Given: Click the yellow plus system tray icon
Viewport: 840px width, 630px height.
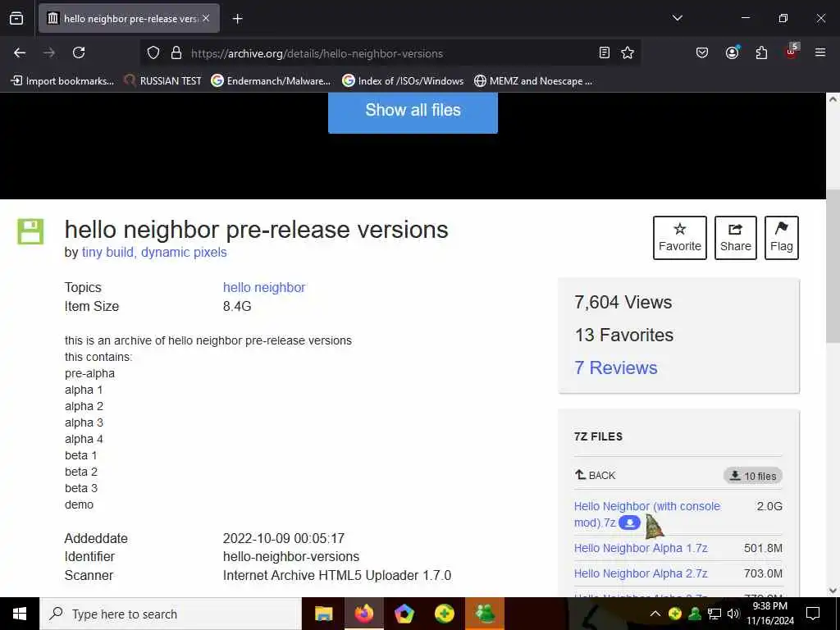Looking at the screenshot, I should point(675,614).
